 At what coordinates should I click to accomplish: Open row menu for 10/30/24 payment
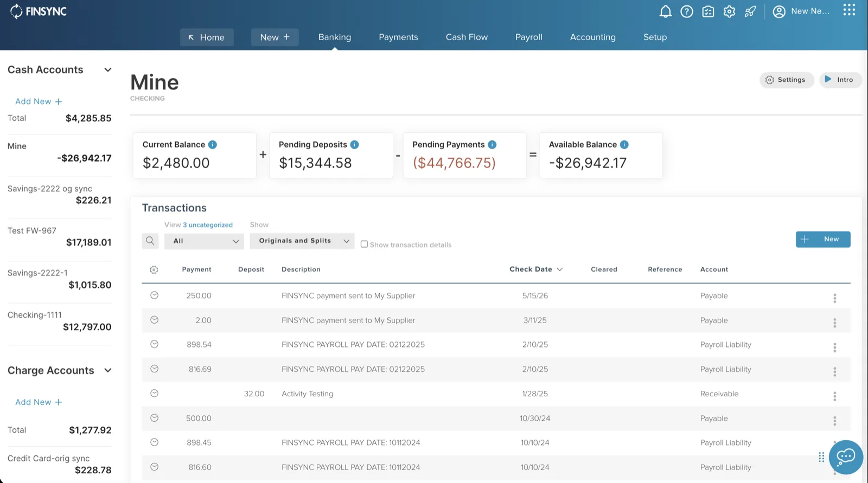pyautogui.click(x=835, y=421)
